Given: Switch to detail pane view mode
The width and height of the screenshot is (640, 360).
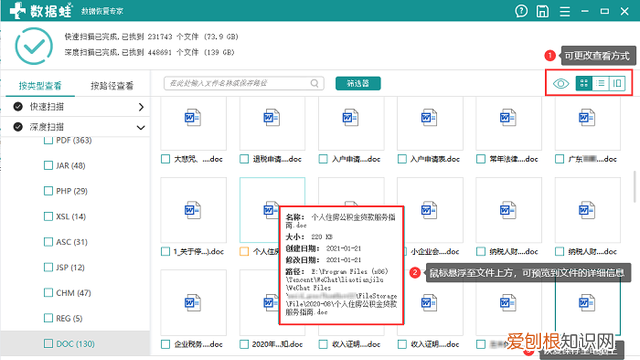Looking at the screenshot, I should pos(617,84).
